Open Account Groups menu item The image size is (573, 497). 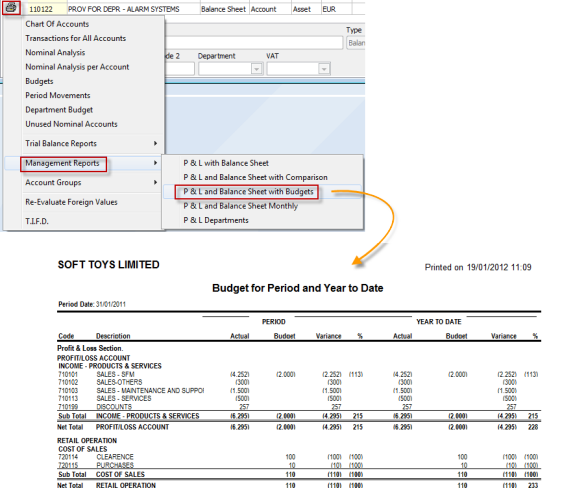[x=83, y=182]
